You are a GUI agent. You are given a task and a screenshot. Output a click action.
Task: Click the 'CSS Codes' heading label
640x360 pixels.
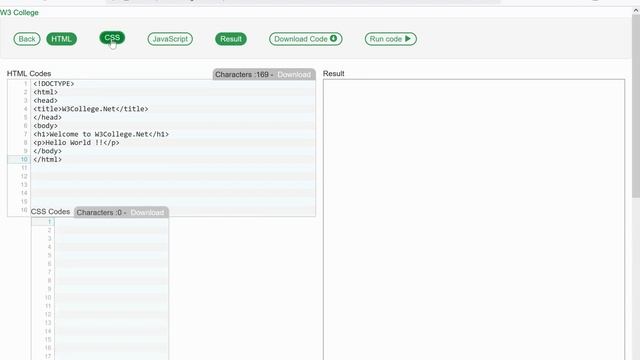point(51,212)
